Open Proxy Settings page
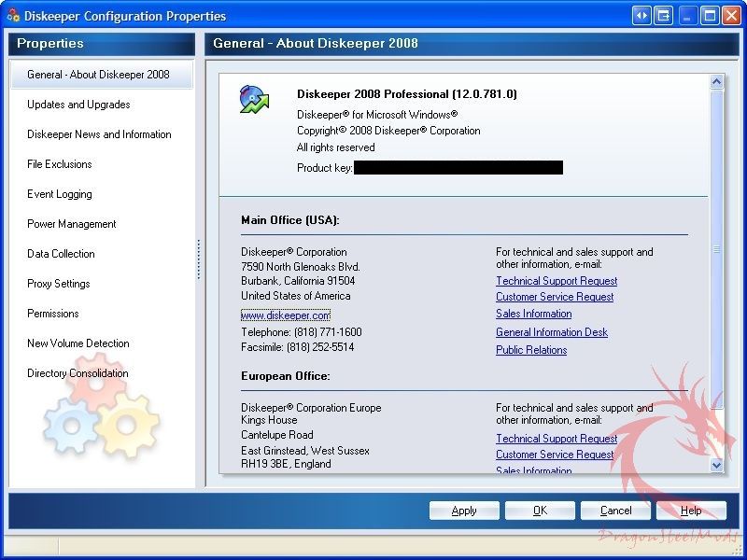The height and width of the screenshot is (560, 747). click(x=59, y=284)
